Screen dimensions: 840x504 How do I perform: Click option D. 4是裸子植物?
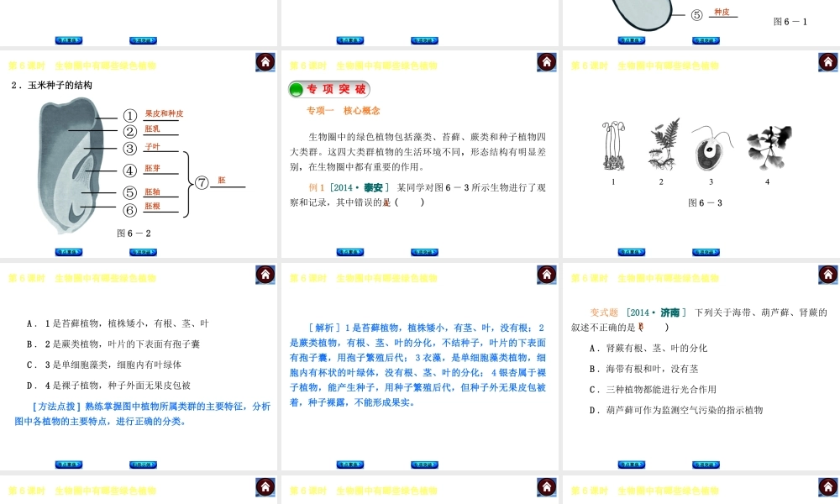108,386
